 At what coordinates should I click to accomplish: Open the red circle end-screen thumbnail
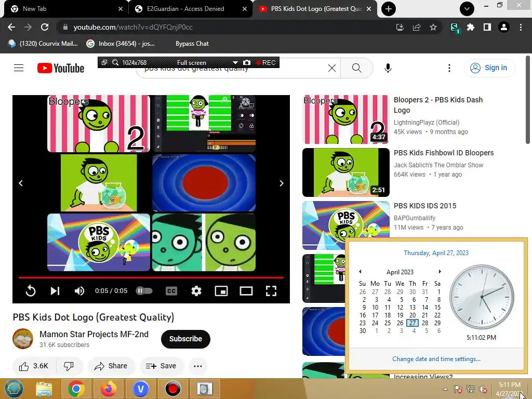click(x=204, y=183)
